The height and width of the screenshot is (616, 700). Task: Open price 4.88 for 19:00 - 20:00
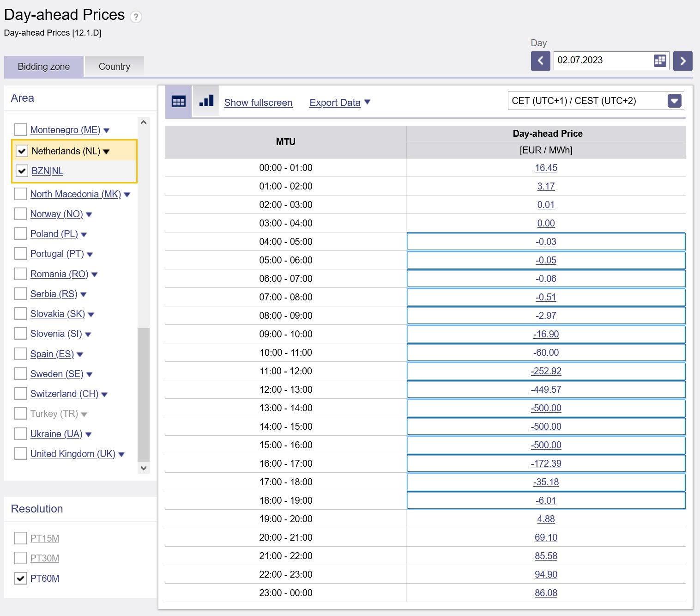pyautogui.click(x=546, y=519)
